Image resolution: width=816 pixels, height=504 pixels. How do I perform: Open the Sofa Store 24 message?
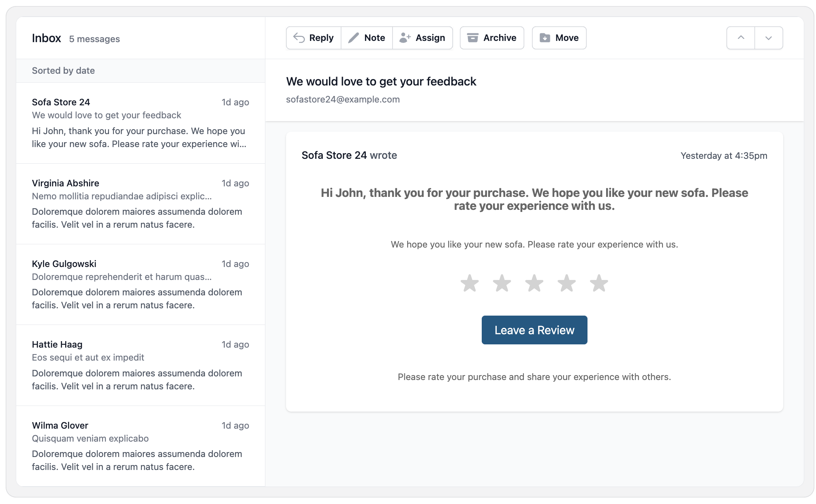coord(140,123)
